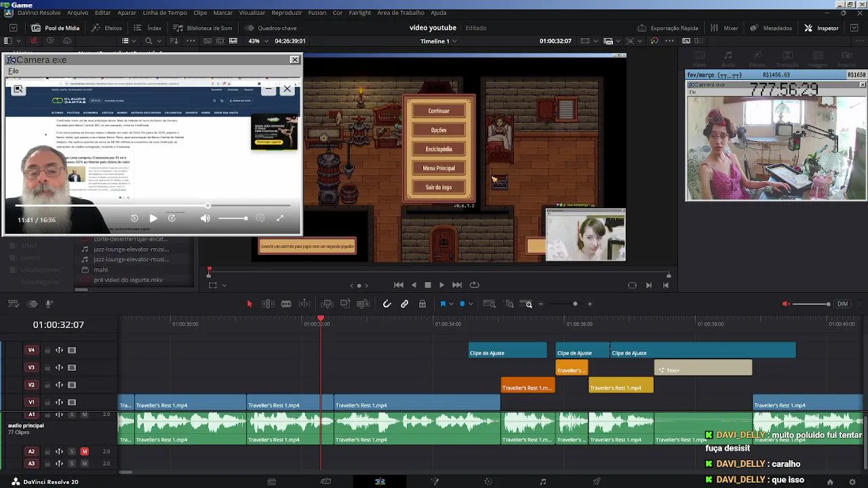
Task: Add a marker with the marker icon
Action: [x=462, y=304]
